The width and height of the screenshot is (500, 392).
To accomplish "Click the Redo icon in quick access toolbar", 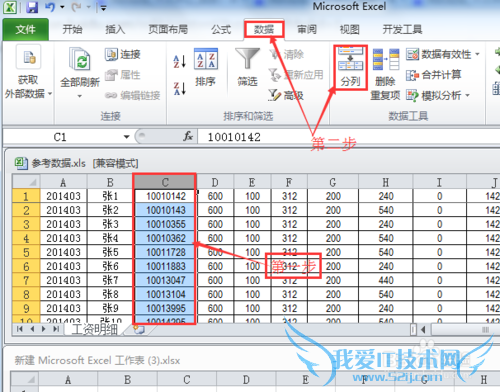I will pyautogui.click(x=76, y=7).
